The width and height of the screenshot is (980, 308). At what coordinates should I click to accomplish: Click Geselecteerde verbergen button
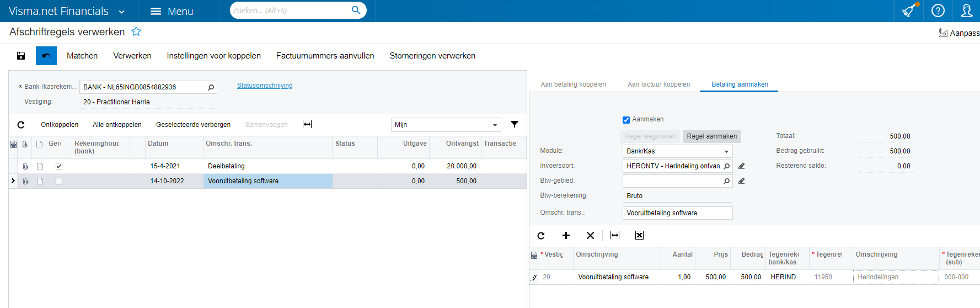pyautogui.click(x=193, y=125)
